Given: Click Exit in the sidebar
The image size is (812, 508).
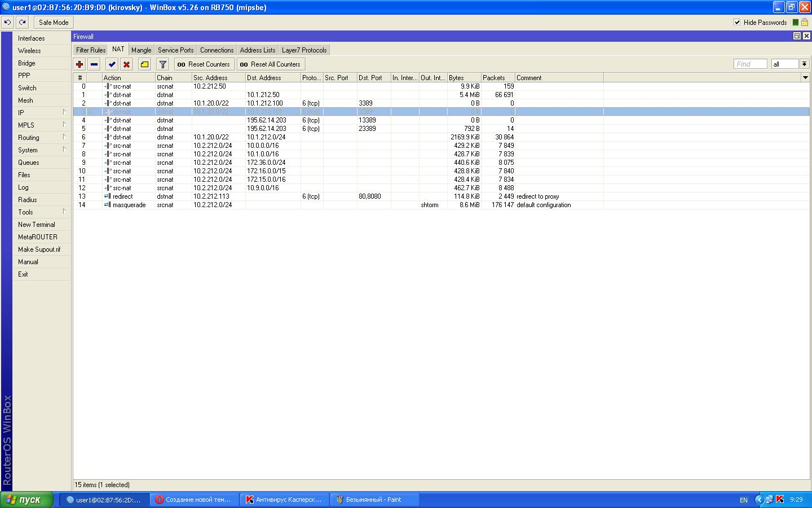Looking at the screenshot, I should pos(42,274).
